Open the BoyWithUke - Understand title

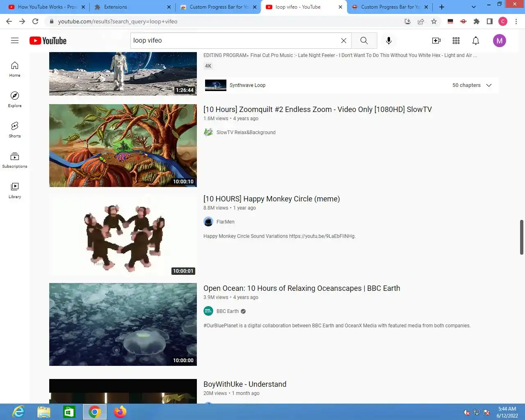245,384
